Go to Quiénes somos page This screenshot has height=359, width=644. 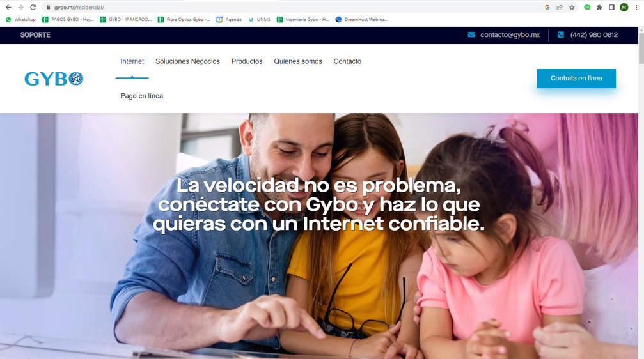[x=298, y=61]
